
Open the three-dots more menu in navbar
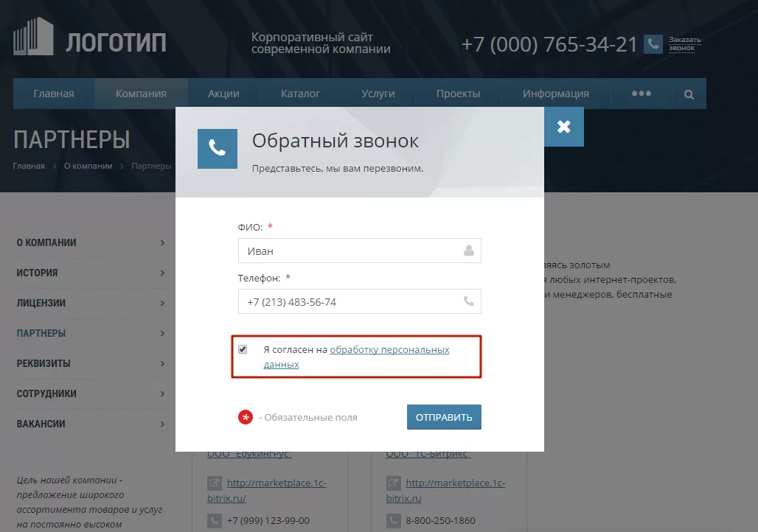tap(641, 94)
